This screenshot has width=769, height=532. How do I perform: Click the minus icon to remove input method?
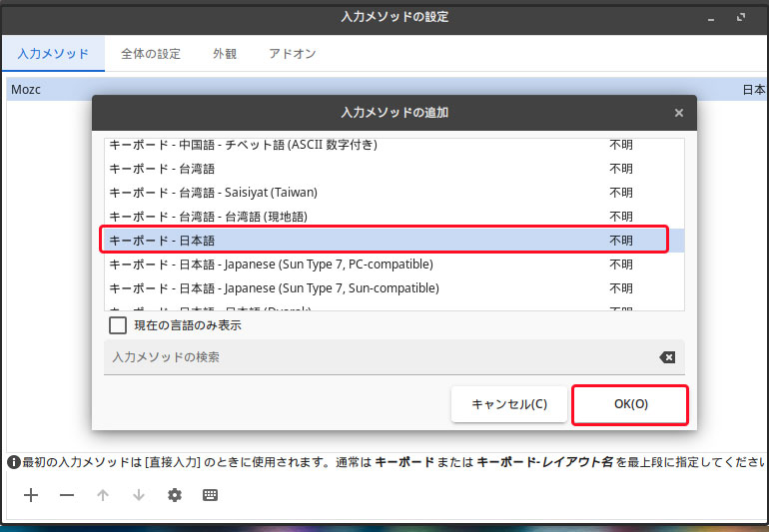[x=67, y=495]
